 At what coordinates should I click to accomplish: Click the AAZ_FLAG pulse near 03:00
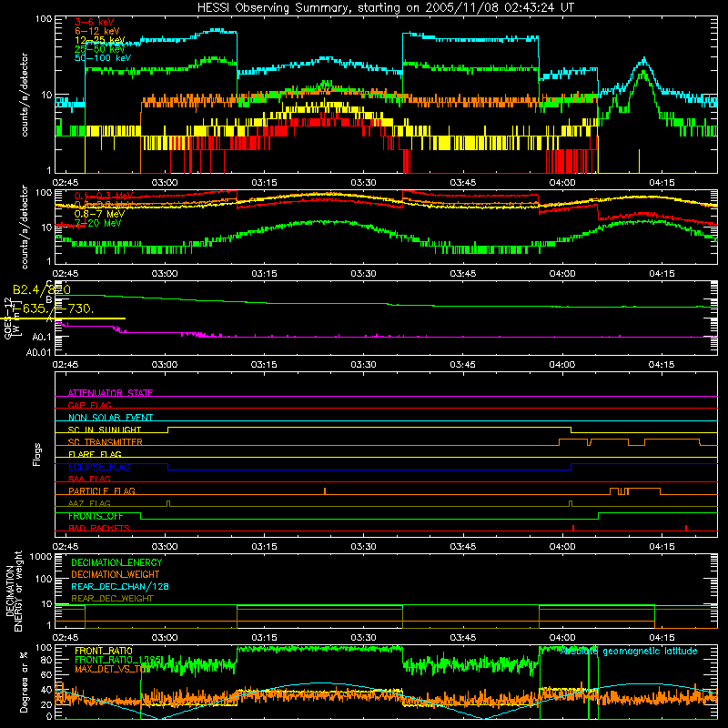point(168,503)
